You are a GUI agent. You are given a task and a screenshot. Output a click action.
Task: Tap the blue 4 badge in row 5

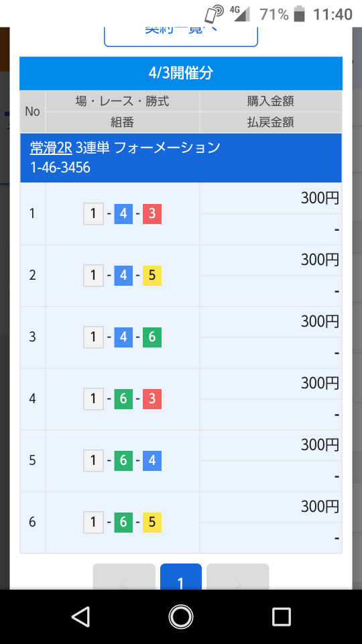pyautogui.click(x=152, y=461)
